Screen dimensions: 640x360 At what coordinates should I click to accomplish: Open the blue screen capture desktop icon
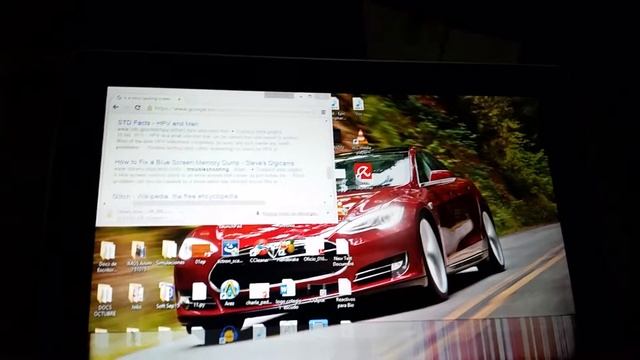click(x=230, y=251)
